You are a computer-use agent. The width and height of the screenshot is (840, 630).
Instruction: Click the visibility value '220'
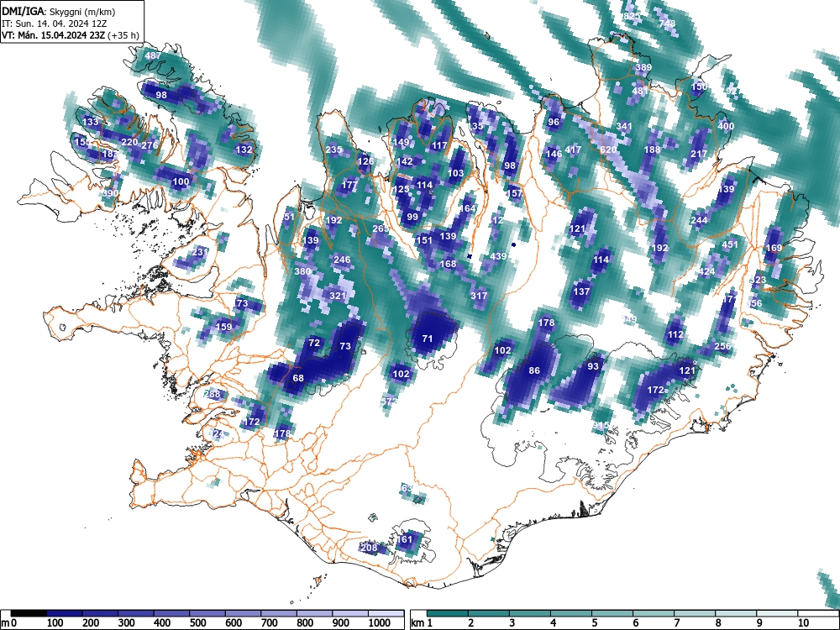pyautogui.click(x=129, y=142)
